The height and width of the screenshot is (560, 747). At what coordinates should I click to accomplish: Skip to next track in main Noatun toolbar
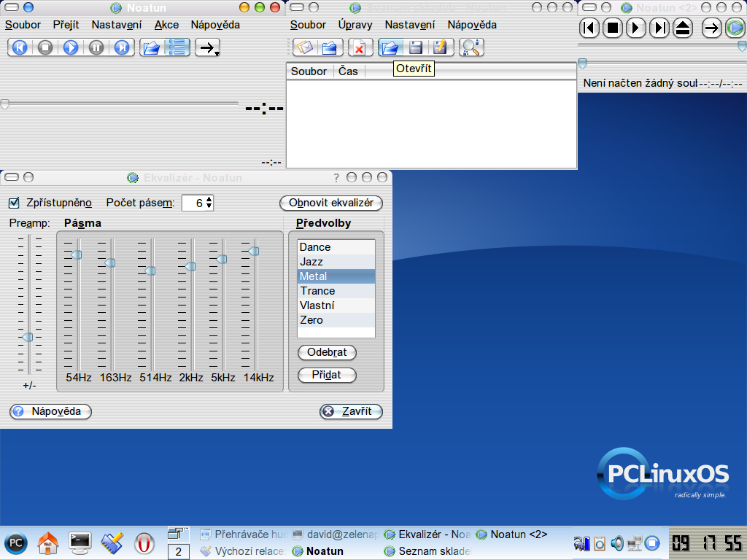pos(122,47)
